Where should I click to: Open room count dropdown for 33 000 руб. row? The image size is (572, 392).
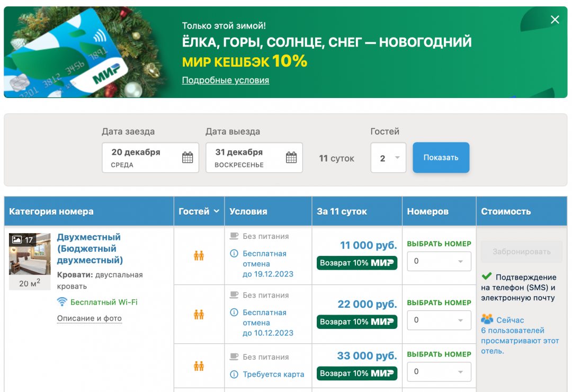click(439, 371)
